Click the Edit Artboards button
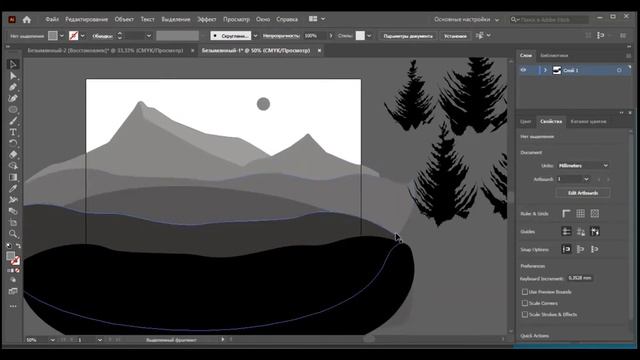The width and height of the screenshot is (640, 360). 583,193
